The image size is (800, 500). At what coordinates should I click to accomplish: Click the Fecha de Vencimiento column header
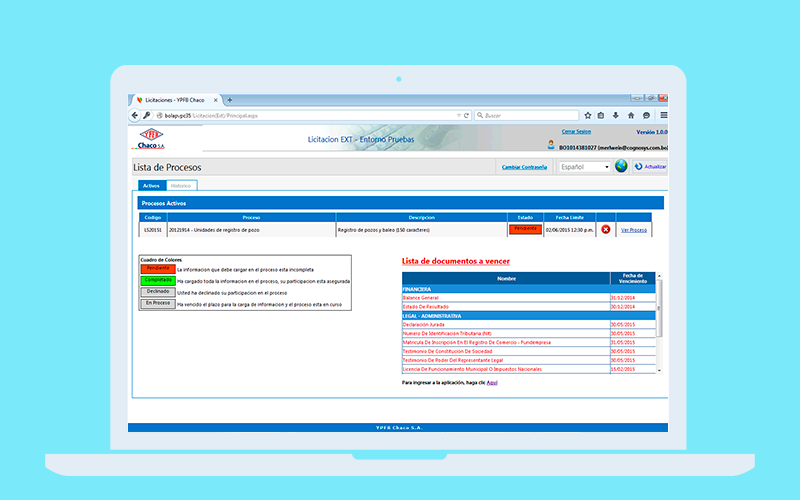pyautogui.click(x=633, y=279)
